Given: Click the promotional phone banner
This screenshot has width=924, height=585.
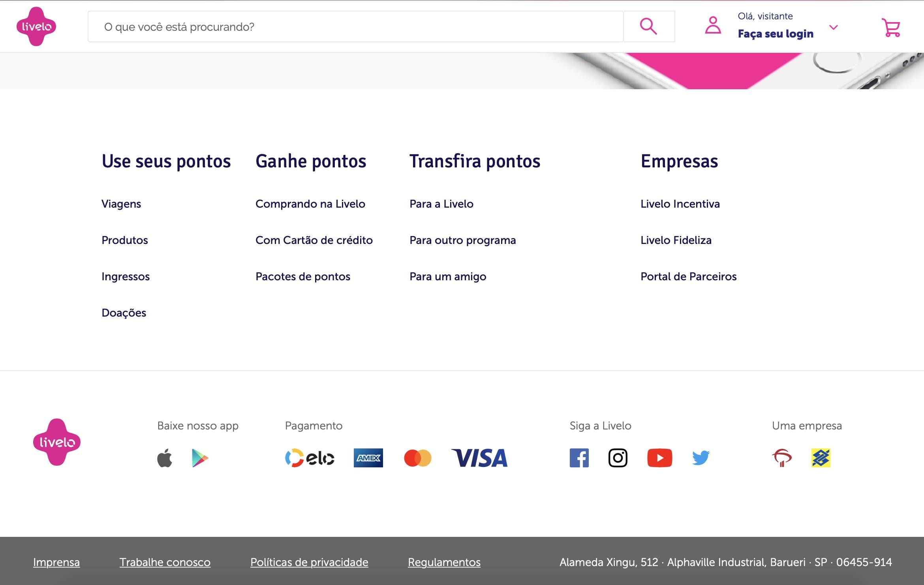Looking at the screenshot, I should click(462, 71).
